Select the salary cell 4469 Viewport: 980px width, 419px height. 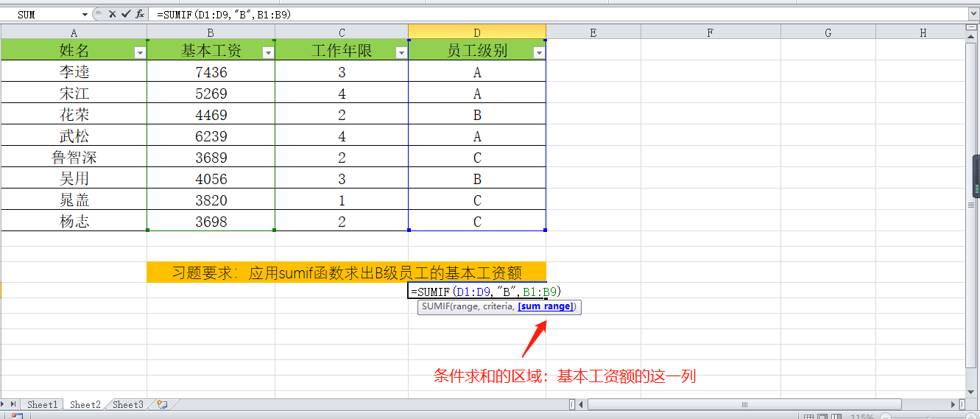tap(211, 115)
